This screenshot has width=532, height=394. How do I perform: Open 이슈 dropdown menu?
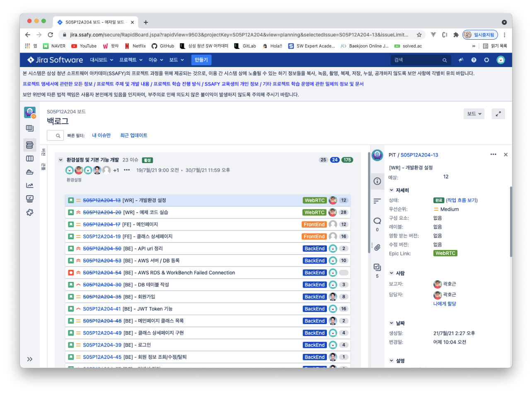pos(155,60)
